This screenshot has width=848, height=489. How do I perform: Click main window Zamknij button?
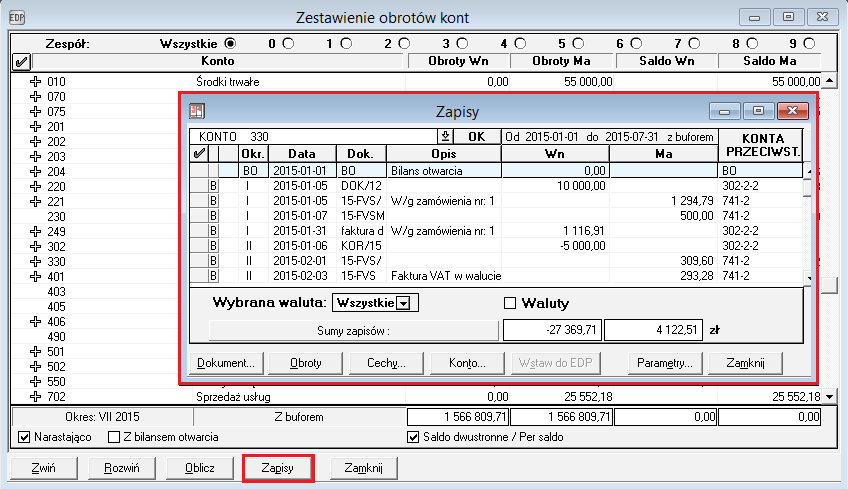tap(363, 468)
